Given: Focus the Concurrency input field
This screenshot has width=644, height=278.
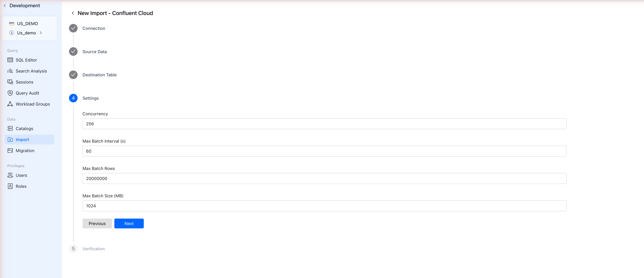Looking at the screenshot, I should pos(324,124).
